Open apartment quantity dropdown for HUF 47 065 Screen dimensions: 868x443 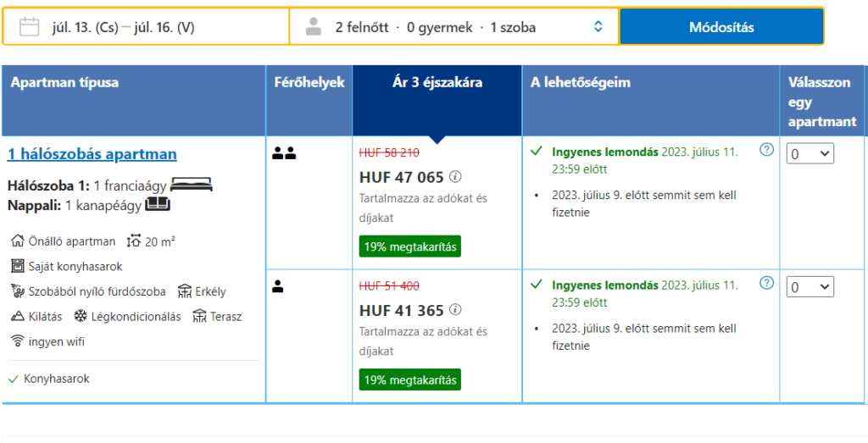point(810,154)
